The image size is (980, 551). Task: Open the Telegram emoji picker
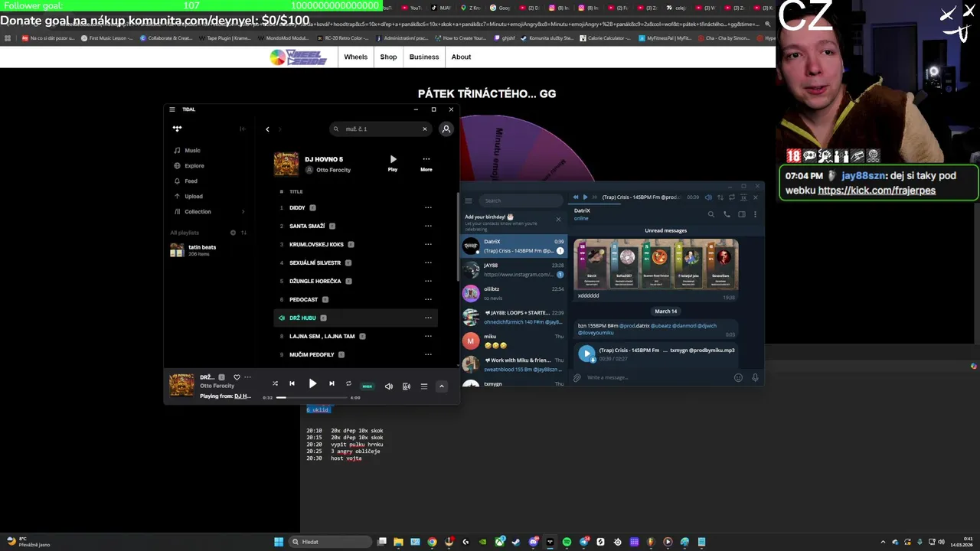738,377
